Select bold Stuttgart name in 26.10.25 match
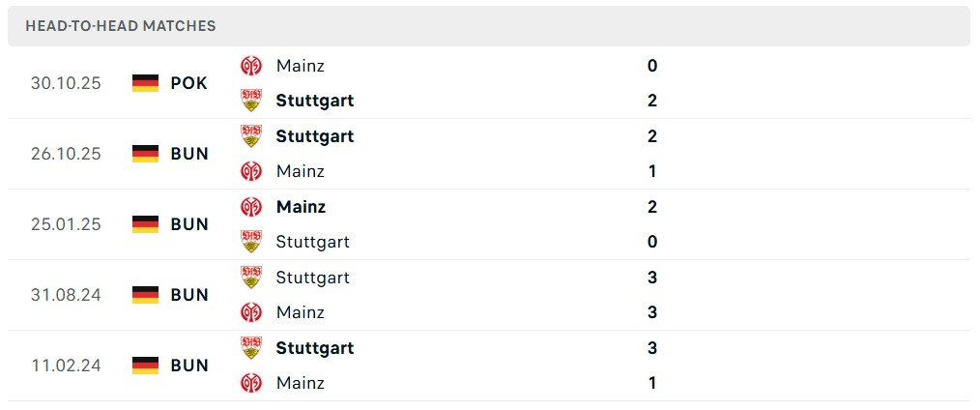 (x=314, y=136)
